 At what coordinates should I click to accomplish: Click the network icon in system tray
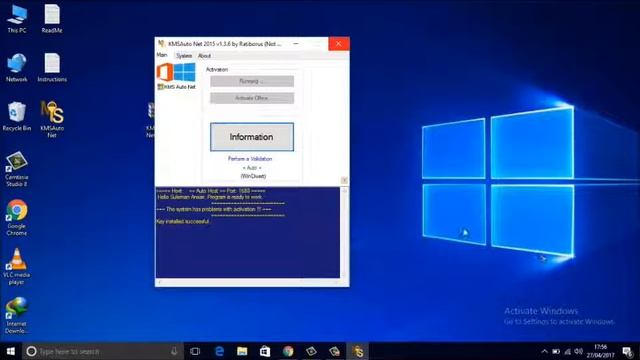(x=567, y=351)
